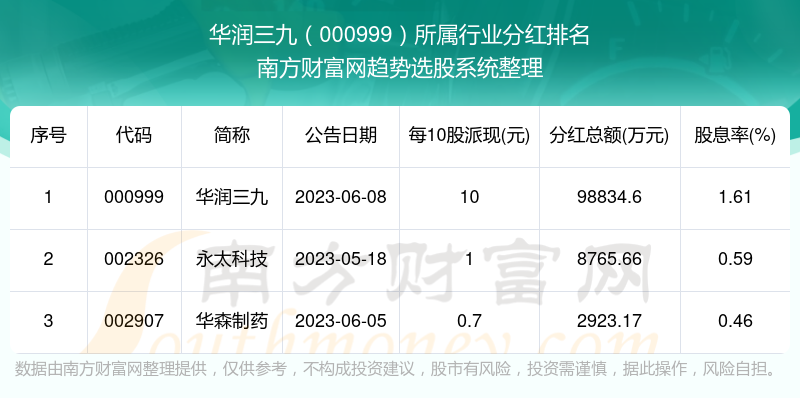The image size is (800, 420).
Task: Click the 简称 column header
Action: click(x=232, y=135)
